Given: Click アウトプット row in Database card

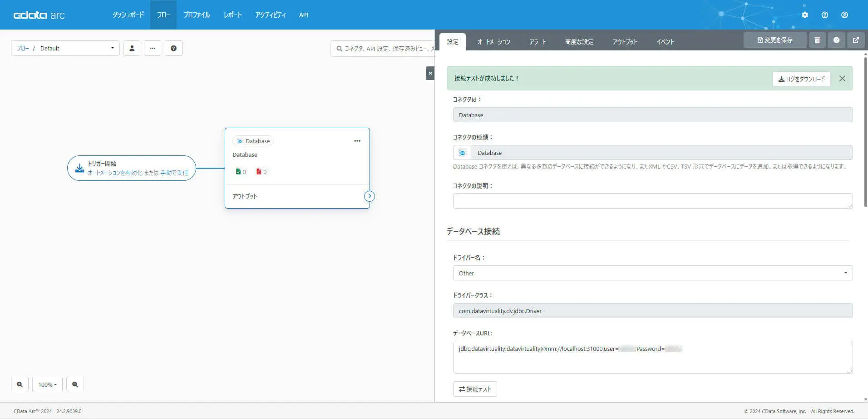Looking at the screenshot, I should point(297,196).
